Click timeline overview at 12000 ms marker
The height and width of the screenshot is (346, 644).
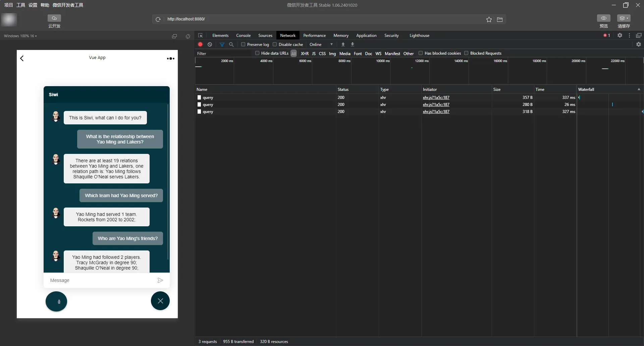click(422, 61)
